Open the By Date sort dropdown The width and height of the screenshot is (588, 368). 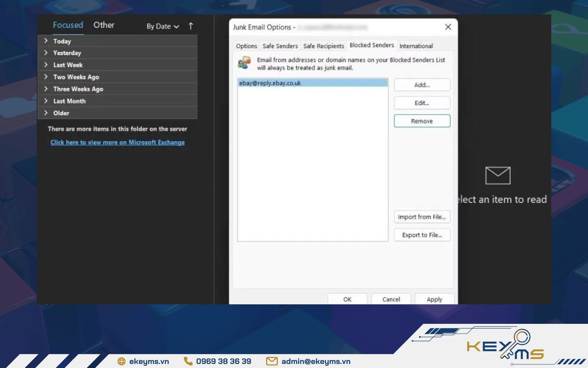pos(162,26)
